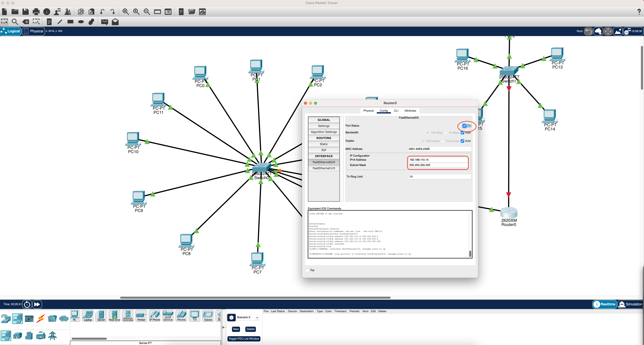Select the 10 Mbps radio button

coord(446,133)
